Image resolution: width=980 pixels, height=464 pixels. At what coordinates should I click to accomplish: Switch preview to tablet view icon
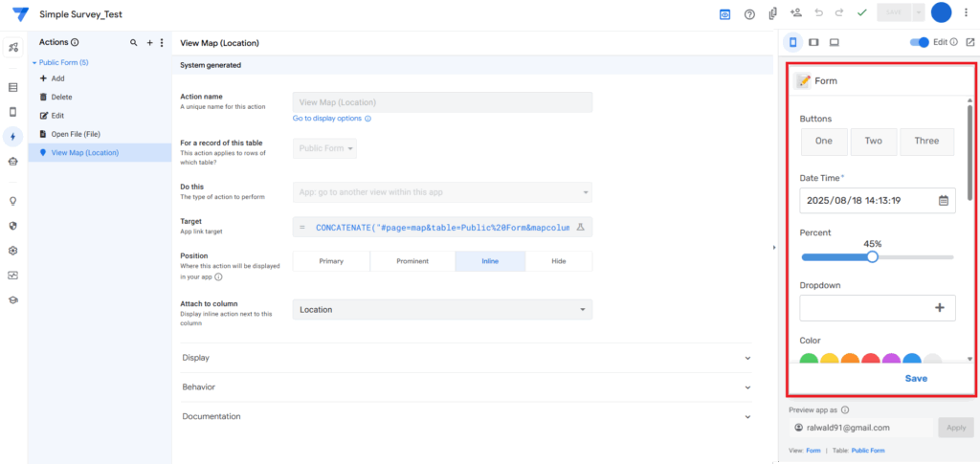(813, 42)
